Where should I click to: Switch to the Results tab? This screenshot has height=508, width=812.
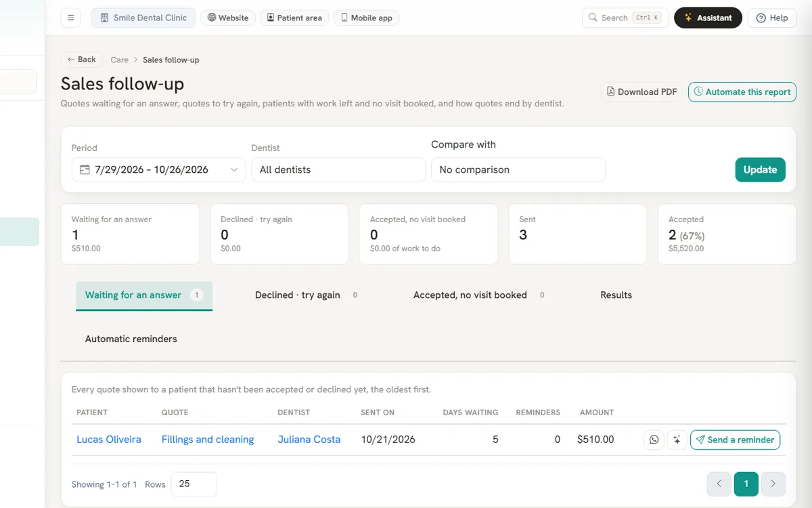[616, 295]
